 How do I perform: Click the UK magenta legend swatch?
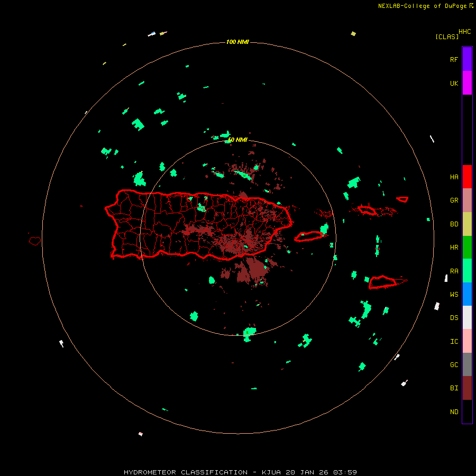(467, 83)
